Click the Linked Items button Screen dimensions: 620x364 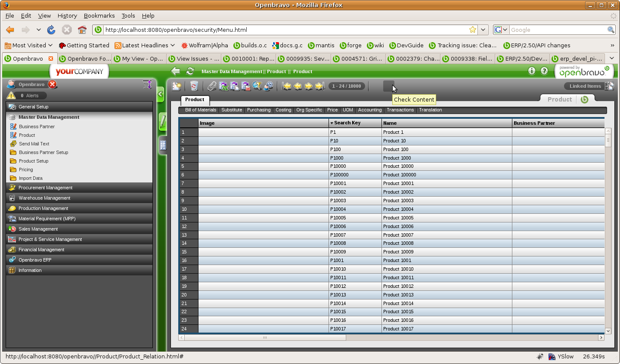point(585,86)
